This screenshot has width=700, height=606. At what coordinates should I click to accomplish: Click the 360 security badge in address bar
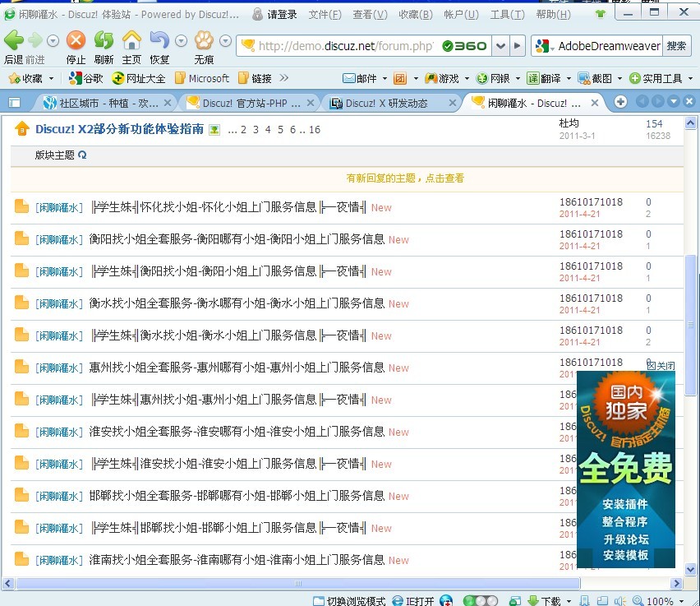pos(464,45)
